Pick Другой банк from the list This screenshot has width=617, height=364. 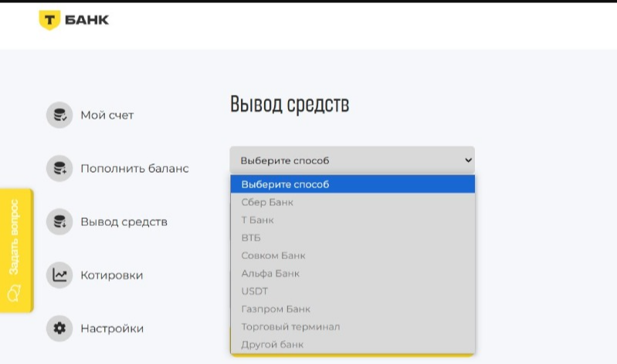(272, 345)
